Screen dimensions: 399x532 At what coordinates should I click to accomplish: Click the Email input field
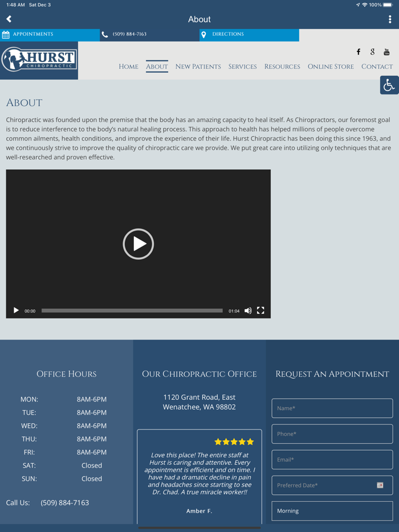[332, 460]
